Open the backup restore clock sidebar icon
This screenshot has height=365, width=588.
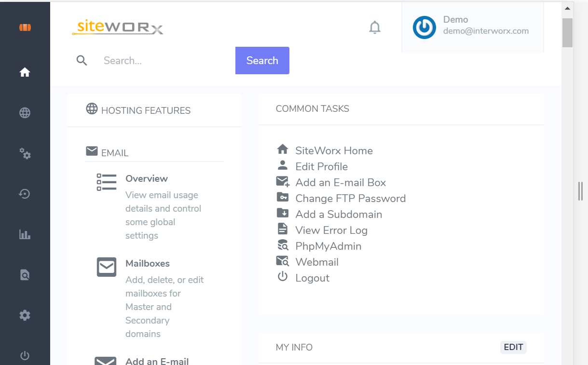[x=25, y=194]
